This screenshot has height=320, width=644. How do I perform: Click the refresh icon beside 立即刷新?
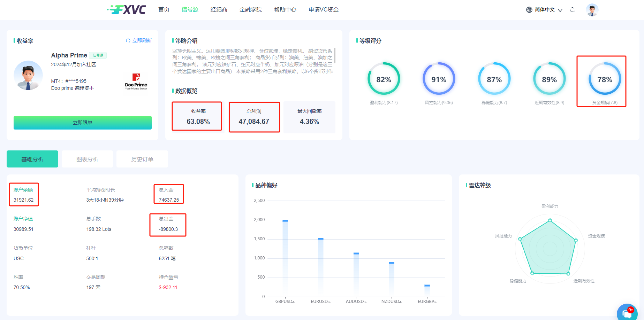pos(128,41)
